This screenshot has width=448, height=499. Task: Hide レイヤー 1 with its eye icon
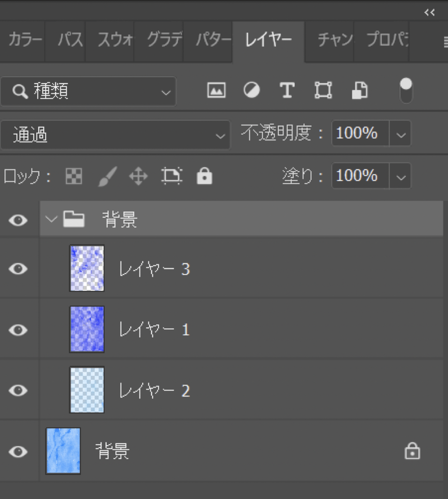[18, 330]
